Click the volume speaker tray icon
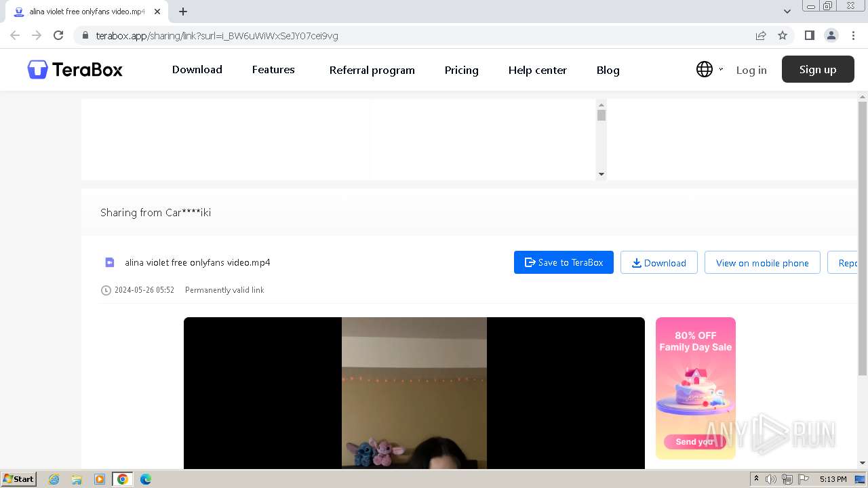 (x=771, y=479)
